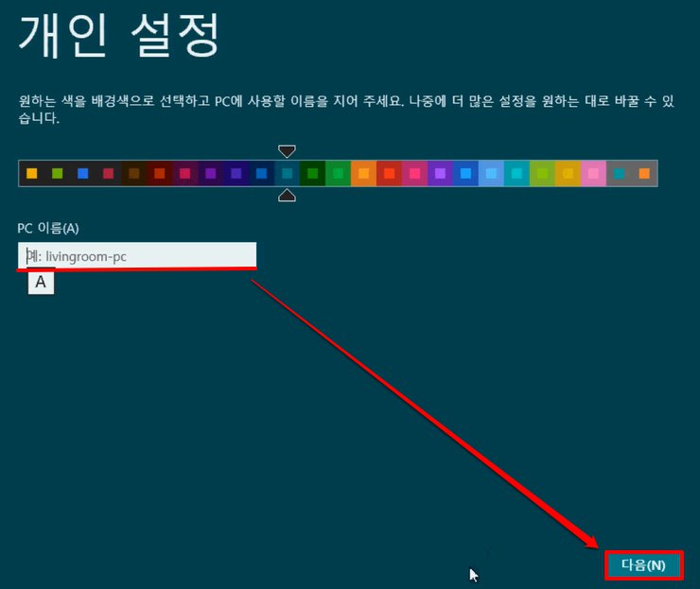Image resolution: width=700 pixels, height=589 pixels.
Task: Choose gray swatch with teal accent
Action: (619, 173)
